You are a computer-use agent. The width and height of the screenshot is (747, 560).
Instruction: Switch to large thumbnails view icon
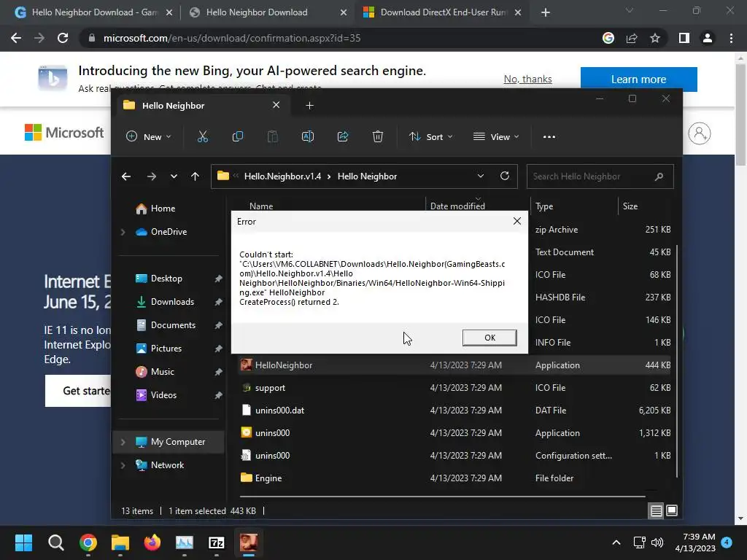pos(672,511)
